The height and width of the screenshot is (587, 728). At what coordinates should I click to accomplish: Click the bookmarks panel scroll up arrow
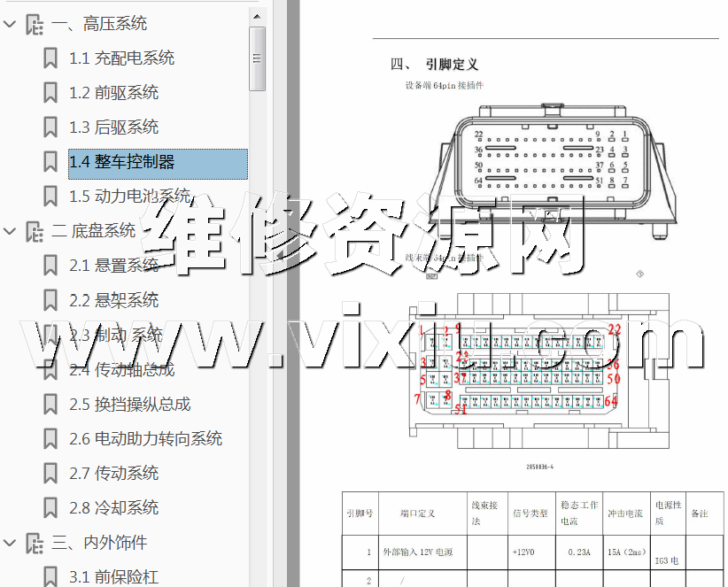pos(258,15)
